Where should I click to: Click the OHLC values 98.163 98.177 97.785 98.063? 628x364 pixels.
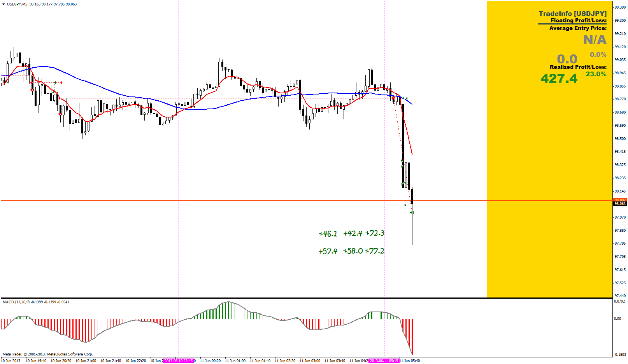[x=53, y=4]
